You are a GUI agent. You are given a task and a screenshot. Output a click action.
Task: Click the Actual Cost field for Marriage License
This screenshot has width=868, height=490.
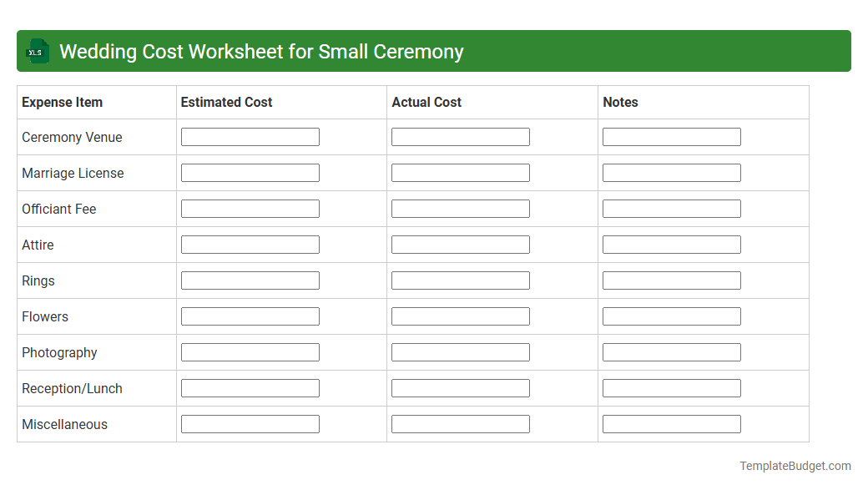[x=460, y=172]
